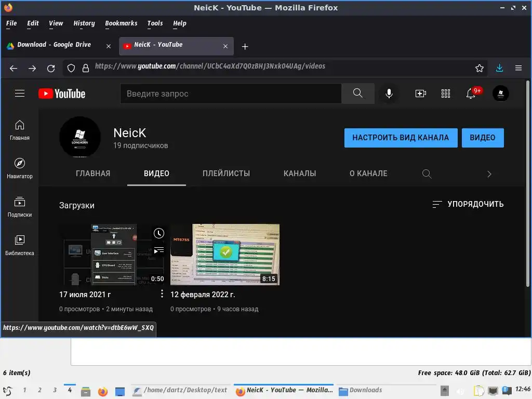Image resolution: width=532 pixels, height=399 pixels.
Task: Click the YouTube logo
Action: [62, 94]
